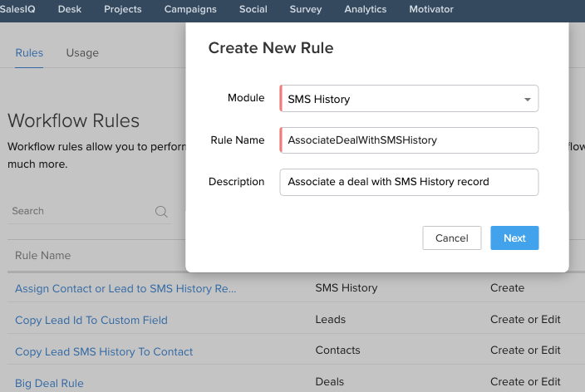The height and width of the screenshot is (392, 585).
Task: Open the Motivator navigation item
Action: click(431, 9)
